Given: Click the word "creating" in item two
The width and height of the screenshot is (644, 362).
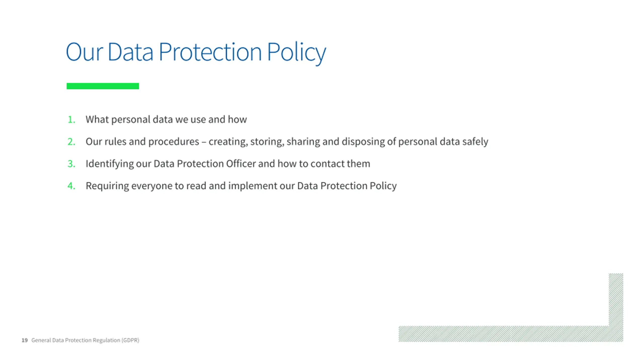Looking at the screenshot, I should click(228, 142).
